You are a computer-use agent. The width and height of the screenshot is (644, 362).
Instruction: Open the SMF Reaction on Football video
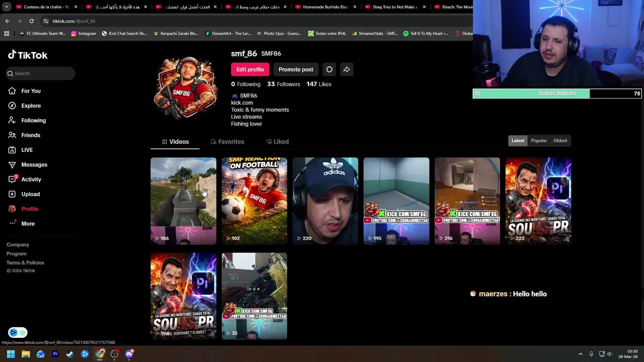[x=254, y=201]
